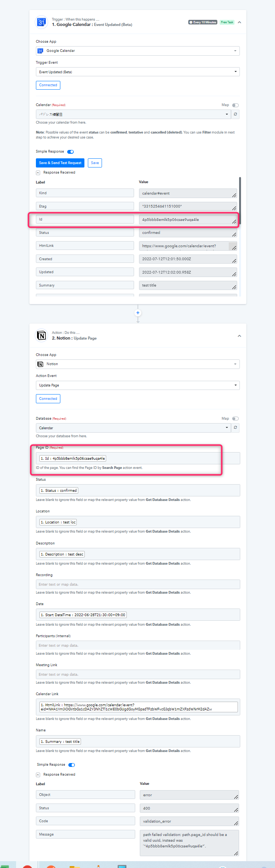Click resize handle of 400 value box
Screen dimensions: 275x868
tap(236, 810)
